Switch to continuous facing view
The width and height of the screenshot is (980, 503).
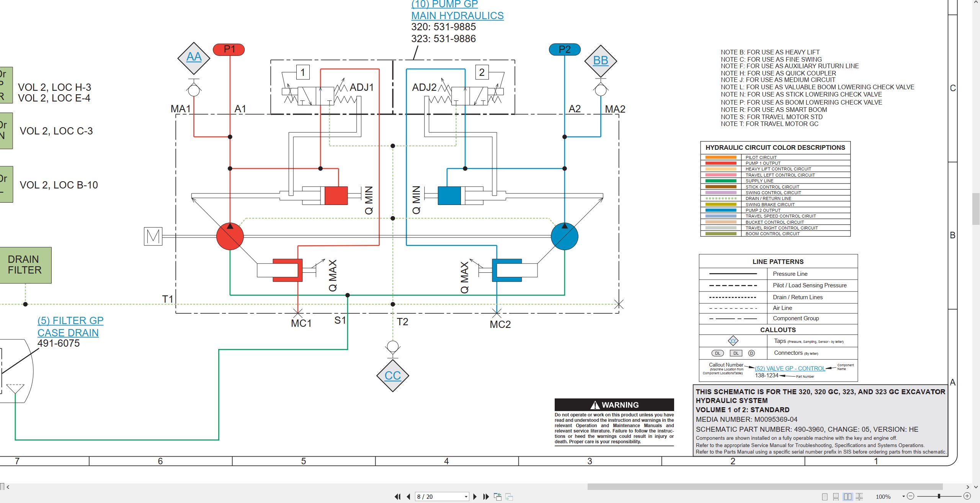859,496
